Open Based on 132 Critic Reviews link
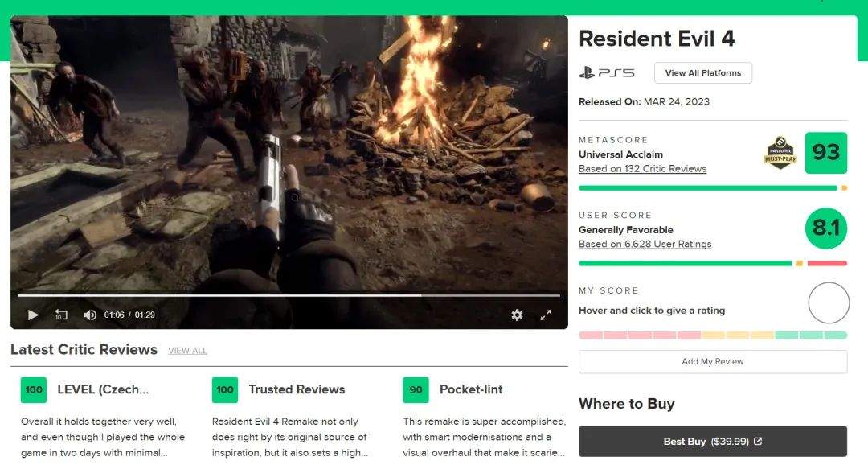The height and width of the screenshot is (465, 868). coord(642,168)
